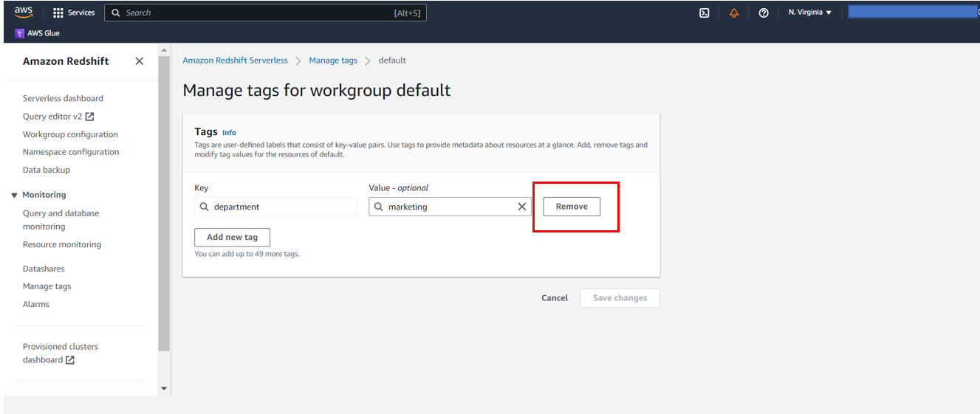Open Manage tags in sidebar

tap(47, 286)
